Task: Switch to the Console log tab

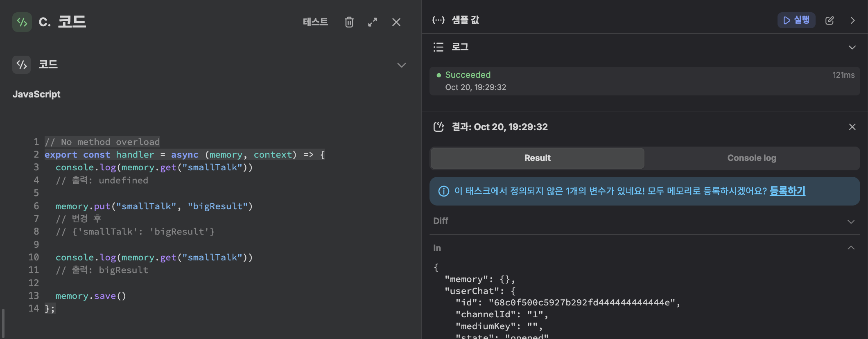Action: tap(752, 158)
